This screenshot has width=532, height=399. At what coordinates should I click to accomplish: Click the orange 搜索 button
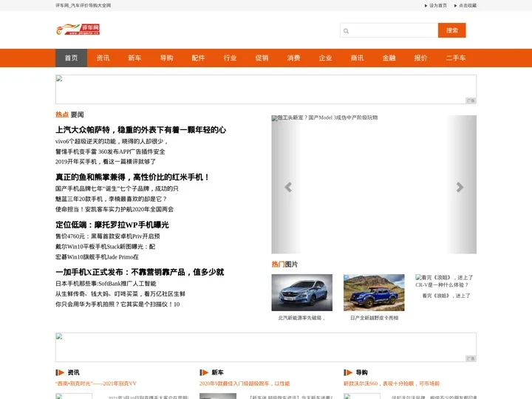[x=451, y=30]
